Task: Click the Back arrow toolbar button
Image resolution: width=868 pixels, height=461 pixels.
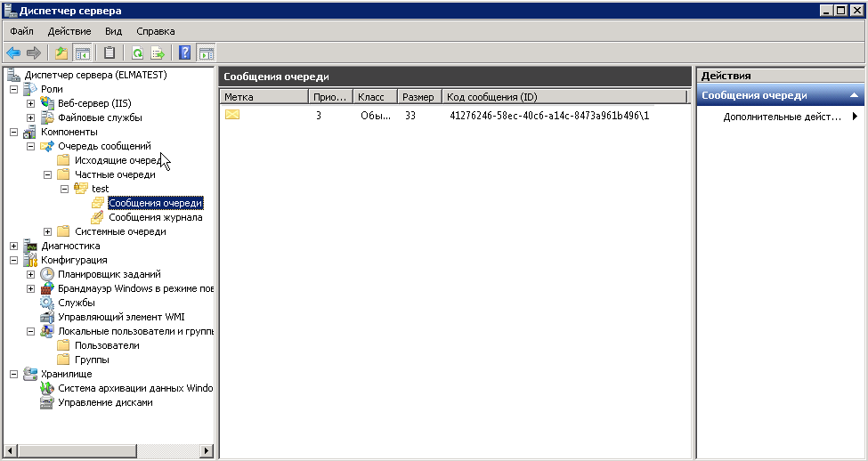Action: tap(13, 53)
